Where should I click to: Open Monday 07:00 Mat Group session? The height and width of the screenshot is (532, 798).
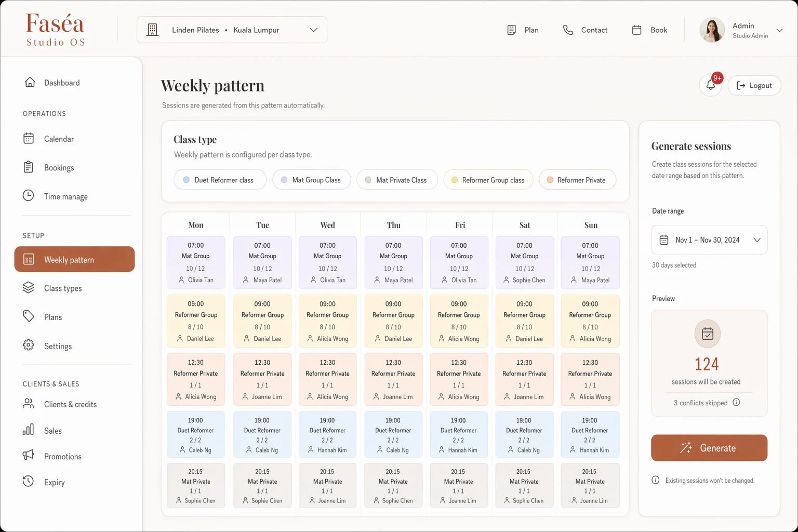[196, 262]
